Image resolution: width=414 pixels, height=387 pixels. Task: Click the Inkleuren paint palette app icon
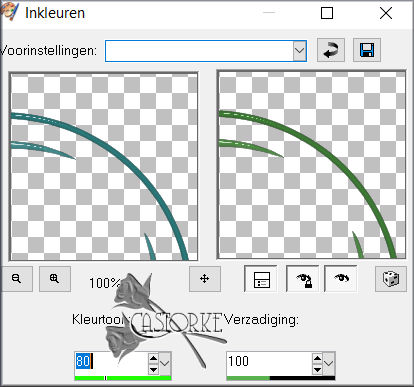(x=9, y=12)
